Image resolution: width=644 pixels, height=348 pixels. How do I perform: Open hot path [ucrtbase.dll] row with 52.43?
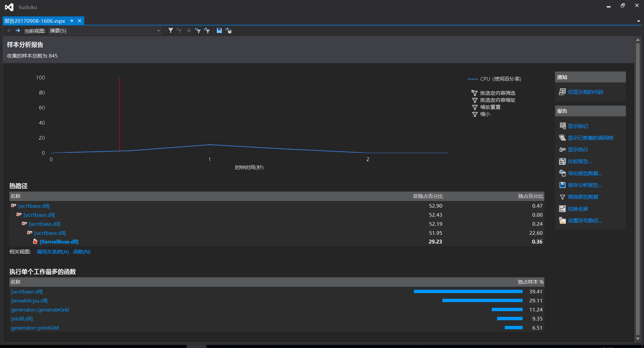coord(39,215)
